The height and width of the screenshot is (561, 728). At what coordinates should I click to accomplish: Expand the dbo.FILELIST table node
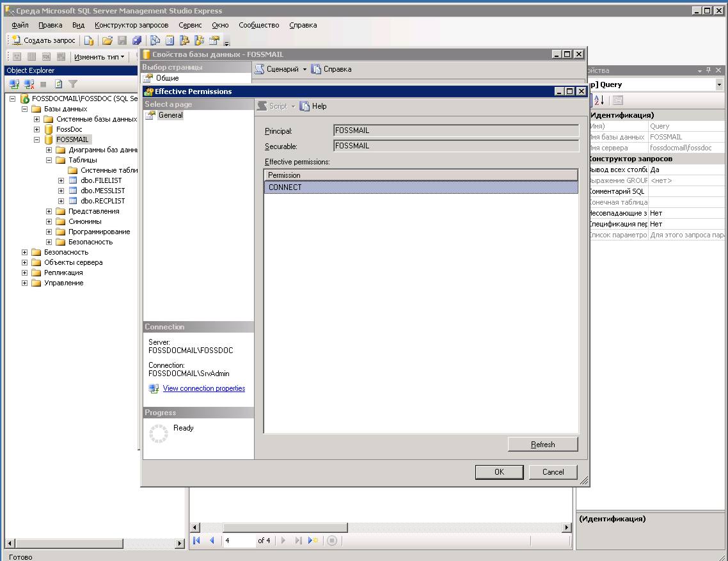pos(61,180)
